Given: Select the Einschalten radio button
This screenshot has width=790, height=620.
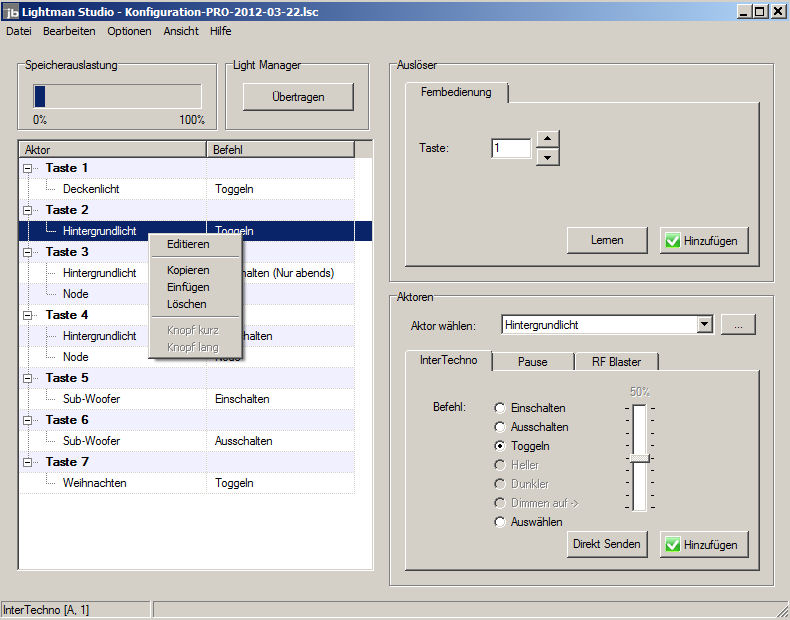Looking at the screenshot, I should pos(500,408).
